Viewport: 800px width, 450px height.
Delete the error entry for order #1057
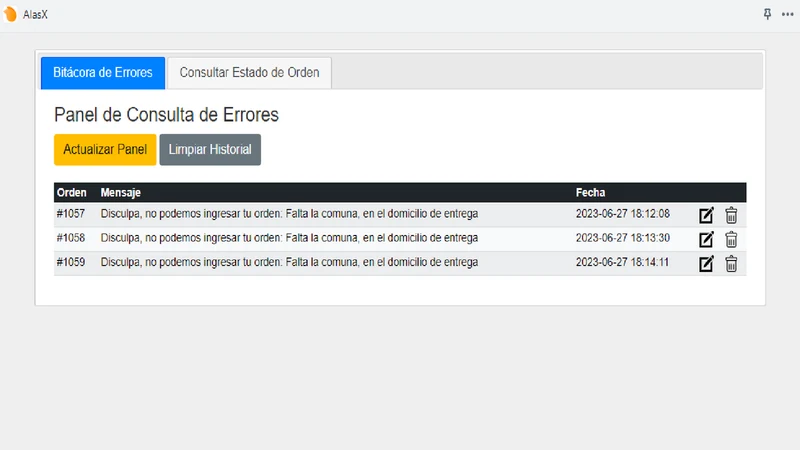pos(731,215)
